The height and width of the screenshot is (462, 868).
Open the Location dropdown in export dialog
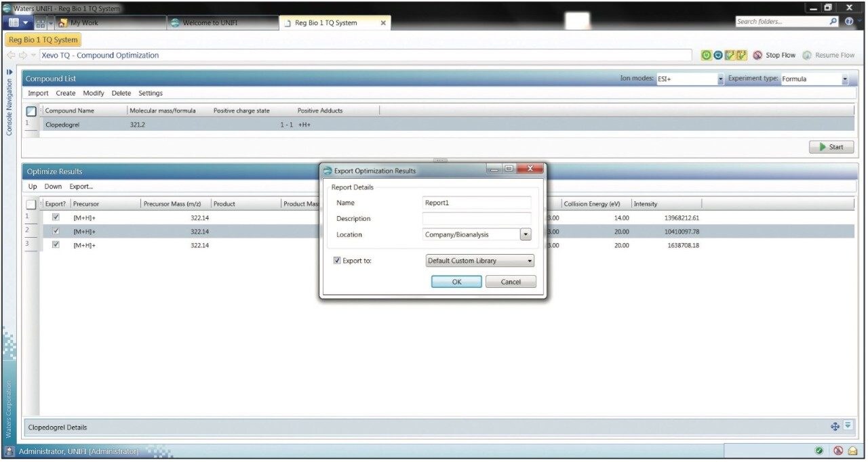(526, 234)
